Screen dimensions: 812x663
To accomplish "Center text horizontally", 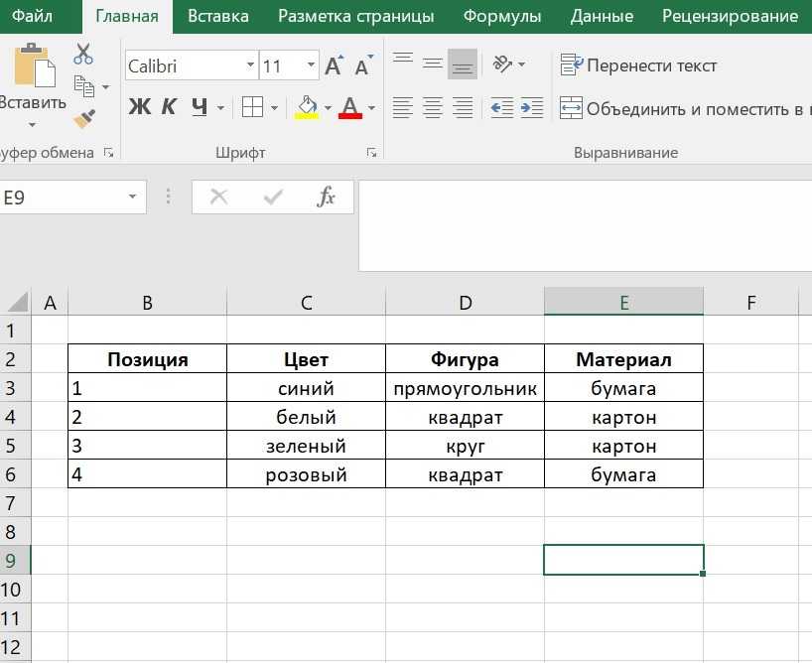I will 433,108.
